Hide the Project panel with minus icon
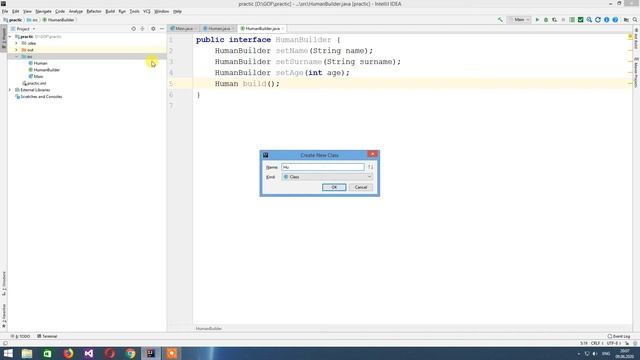 tap(162, 29)
